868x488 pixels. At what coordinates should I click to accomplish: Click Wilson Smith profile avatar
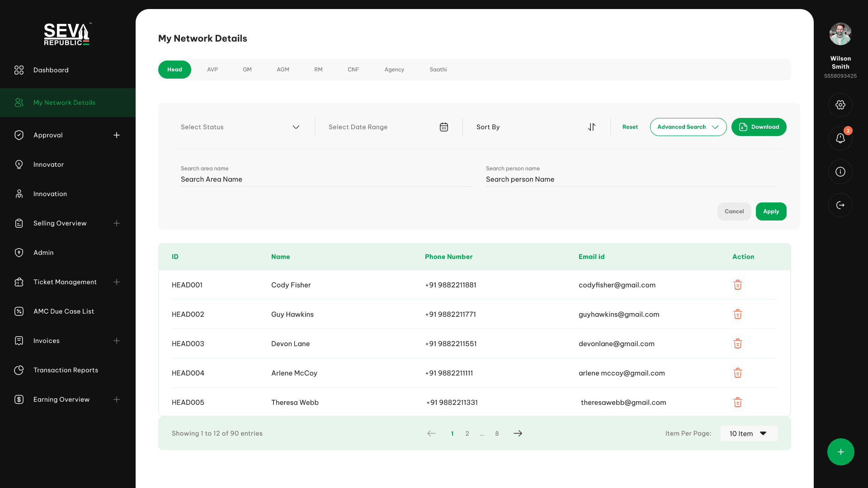pos(840,34)
